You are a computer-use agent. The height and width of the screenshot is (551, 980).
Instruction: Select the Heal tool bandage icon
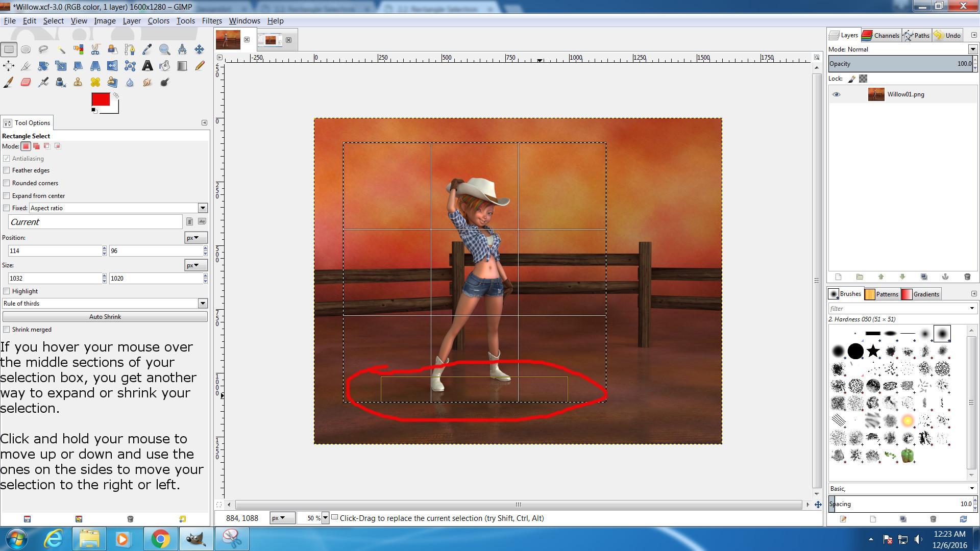[x=95, y=82]
